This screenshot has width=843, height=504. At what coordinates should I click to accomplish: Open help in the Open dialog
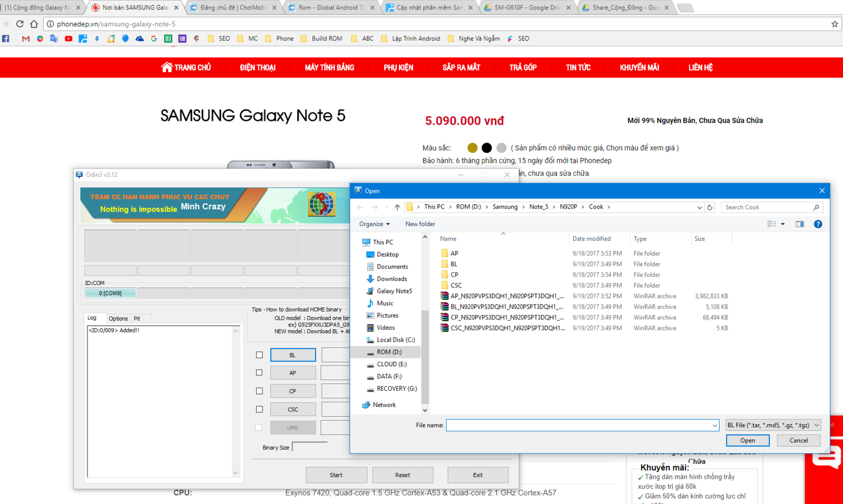pyautogui.click(x=818, y=224)
